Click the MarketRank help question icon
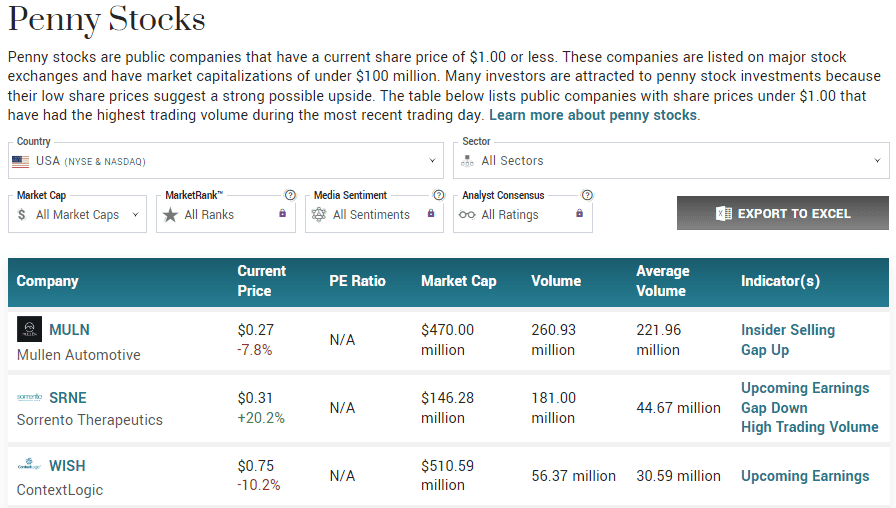 [x=290, y=195]
